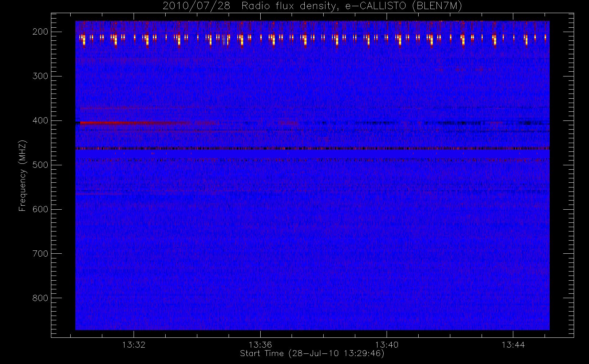
Task: Click the 13:40 time tick label
Action: point(387,345)
